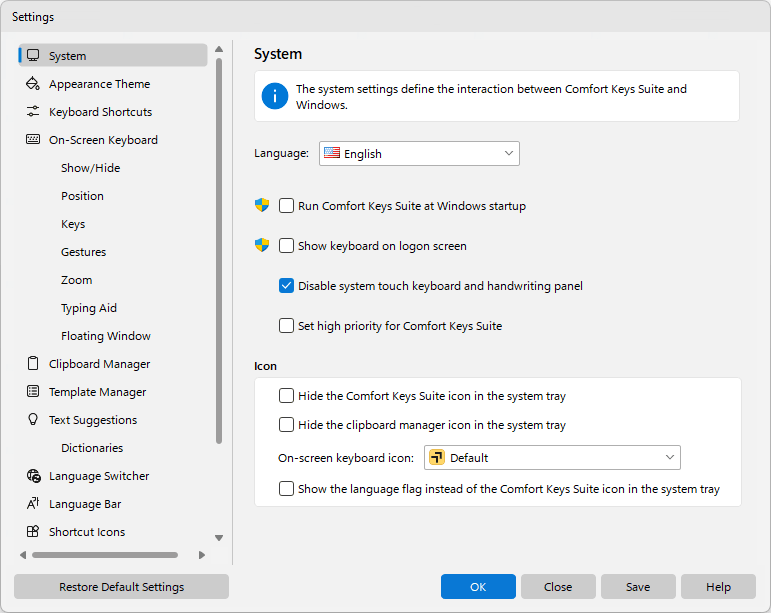This screenshot has height=613, width=771.
Task: Open the Position settings page
Action: 82,196
